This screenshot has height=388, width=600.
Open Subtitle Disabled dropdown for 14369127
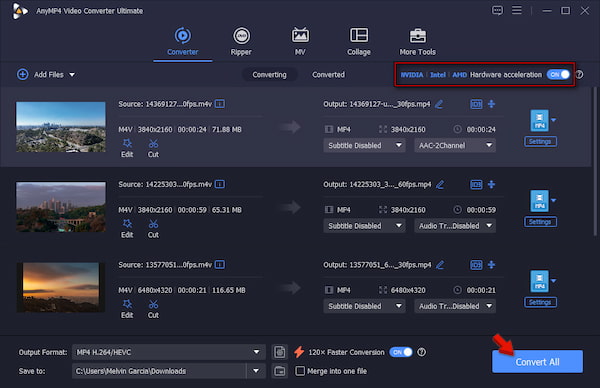point(364,145)
